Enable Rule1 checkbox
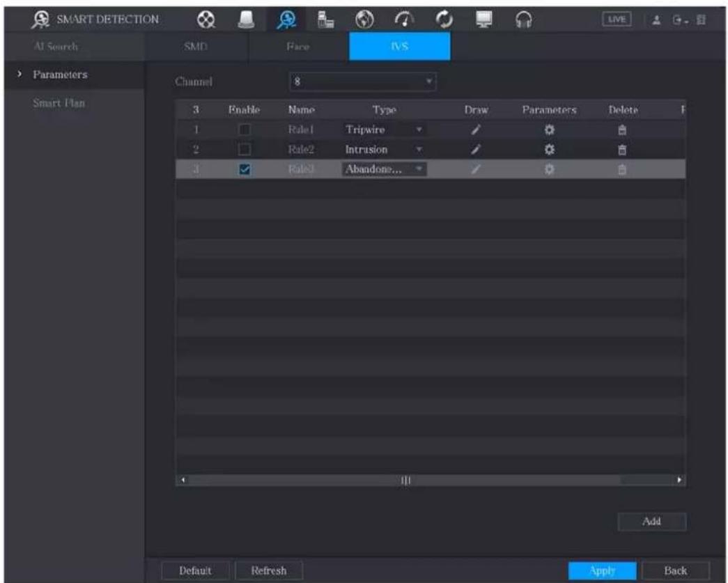 click(245, 130)
